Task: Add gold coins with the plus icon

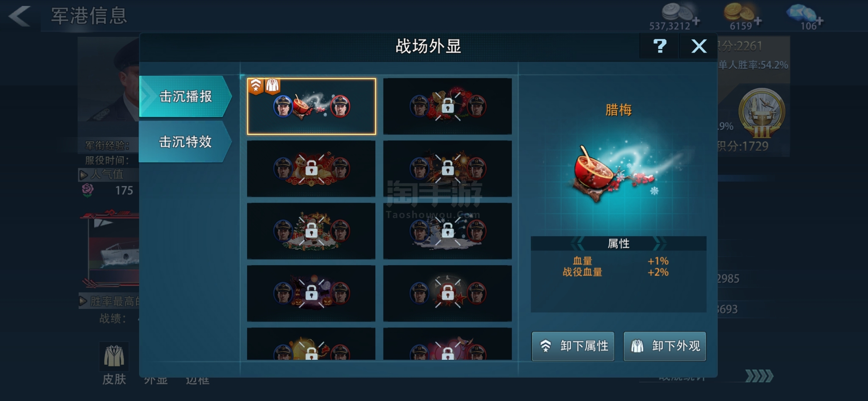Action: pyautogui.click(x=758, y=21)
